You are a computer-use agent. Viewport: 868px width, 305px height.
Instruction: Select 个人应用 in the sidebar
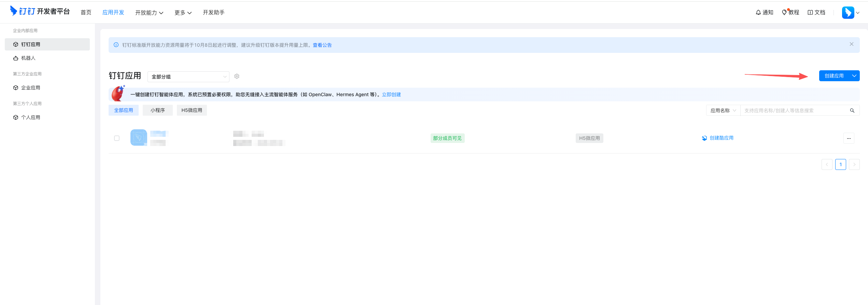point(47,117)
